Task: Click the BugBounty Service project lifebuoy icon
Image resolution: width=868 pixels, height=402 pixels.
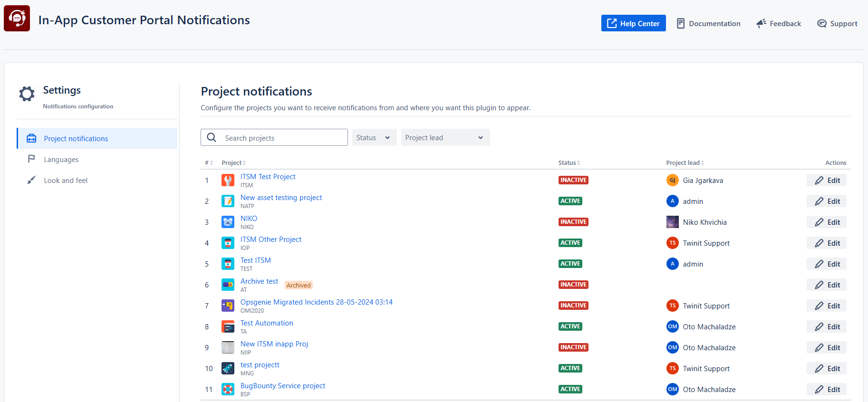Action: tap(228, 389)
